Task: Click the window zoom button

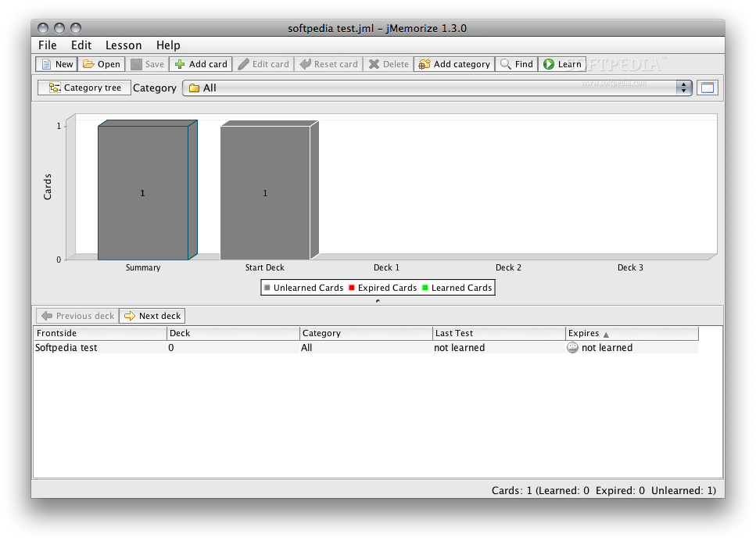Action: pos(76,28)
